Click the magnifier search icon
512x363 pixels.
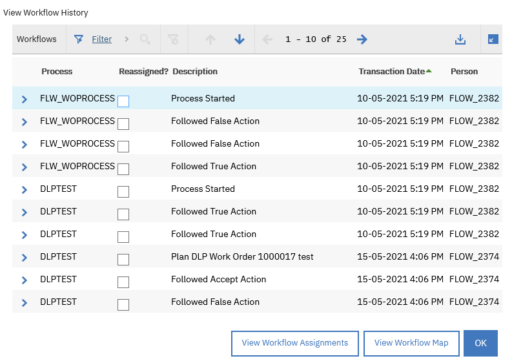click(x=145, y=39)
